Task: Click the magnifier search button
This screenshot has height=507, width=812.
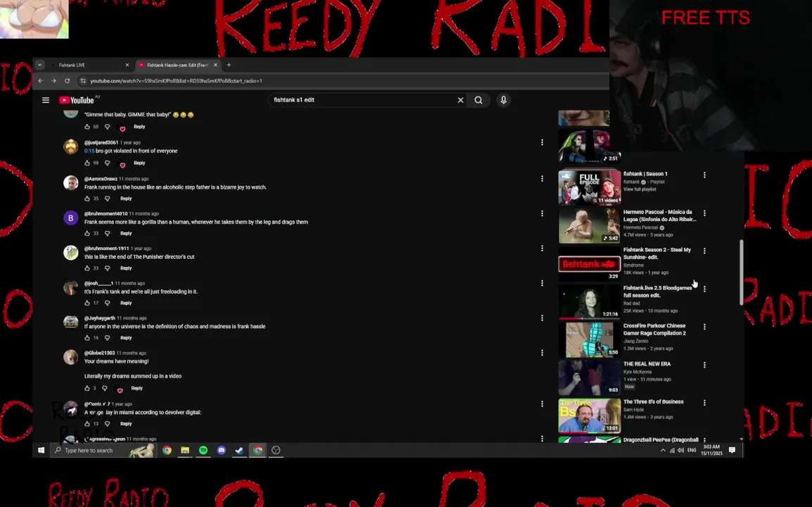Action: [x=478, y=100]
